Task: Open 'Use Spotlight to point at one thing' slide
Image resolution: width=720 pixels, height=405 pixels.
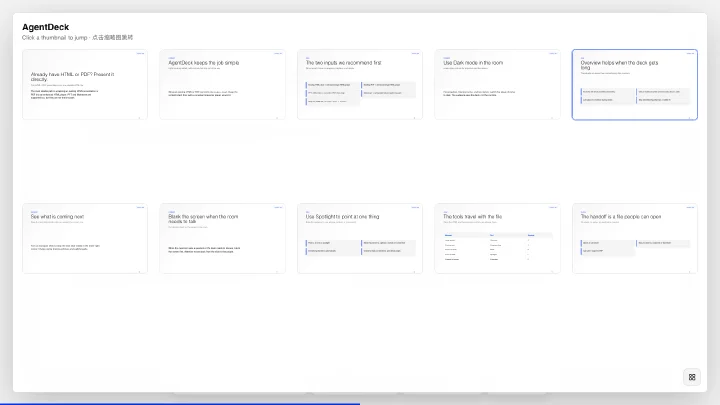Action: pos(360,238)
